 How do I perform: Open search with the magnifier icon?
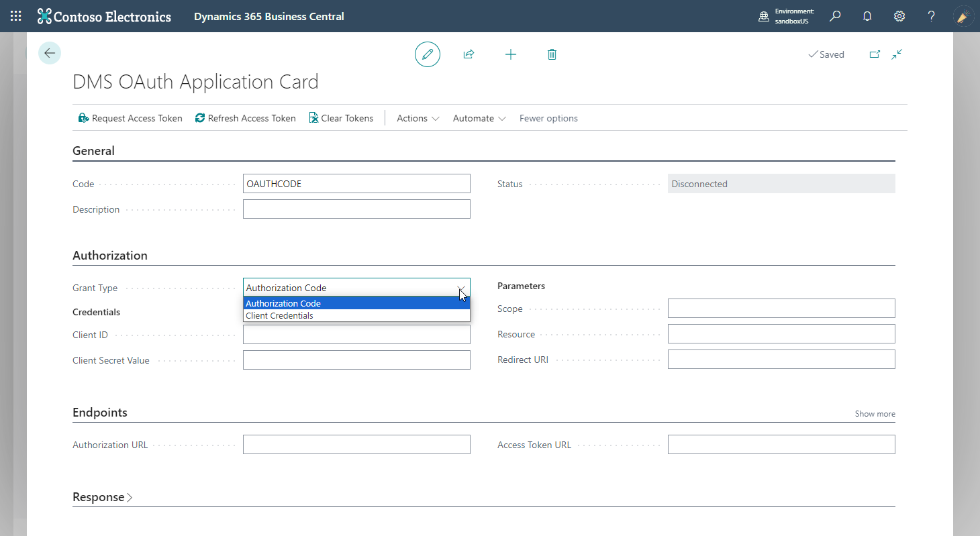click(x=835, y=15)
